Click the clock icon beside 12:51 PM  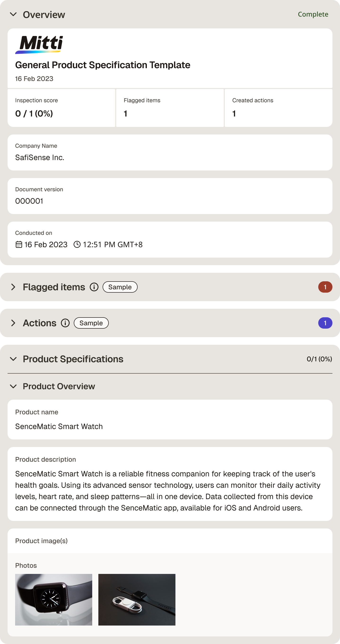click(x=77, y=244)
